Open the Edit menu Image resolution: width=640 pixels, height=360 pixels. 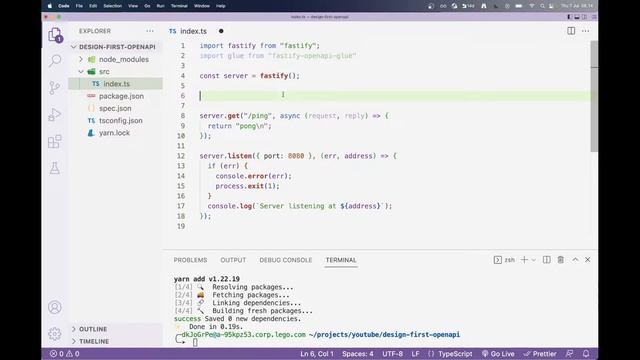[93, 6]
